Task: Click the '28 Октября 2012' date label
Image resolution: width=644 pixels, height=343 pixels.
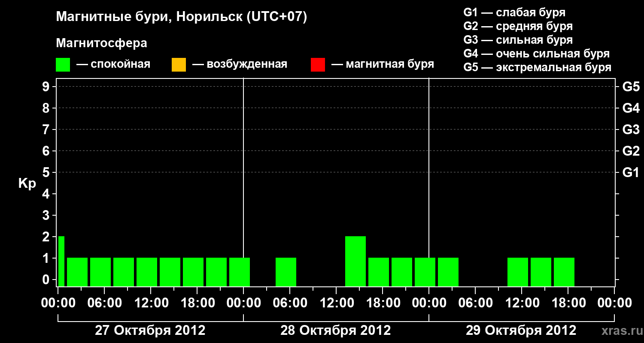Action: (x=336, y=331)
